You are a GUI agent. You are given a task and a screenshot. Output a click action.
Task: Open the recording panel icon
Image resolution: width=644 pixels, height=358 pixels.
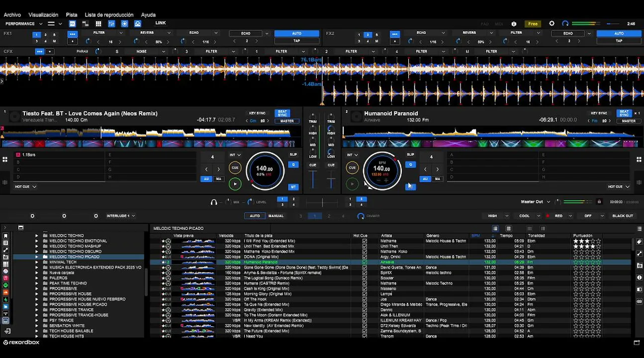coord(124,23)
